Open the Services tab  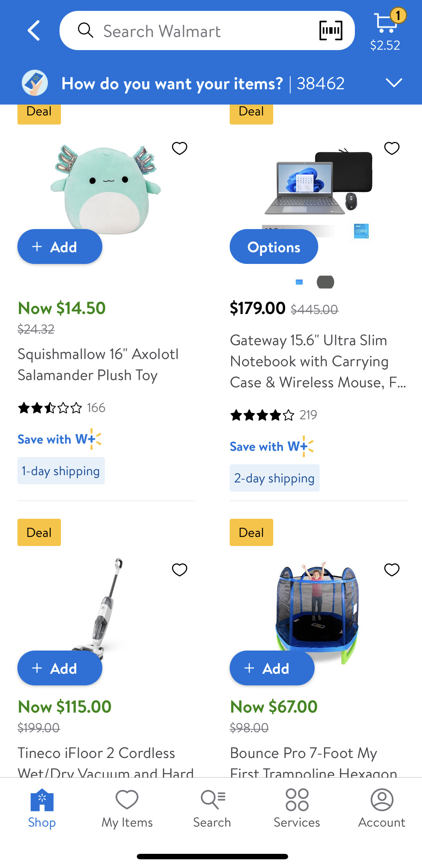297,808
